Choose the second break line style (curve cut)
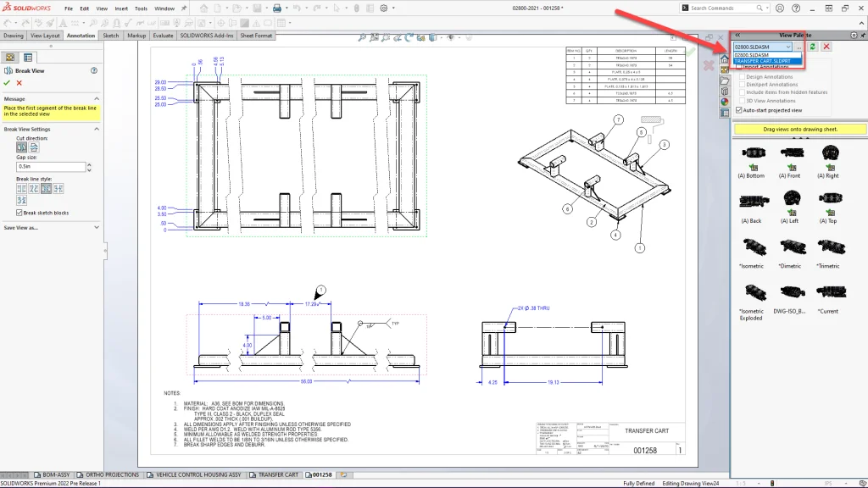The image size is (868, 488). (x=34, y=189)
